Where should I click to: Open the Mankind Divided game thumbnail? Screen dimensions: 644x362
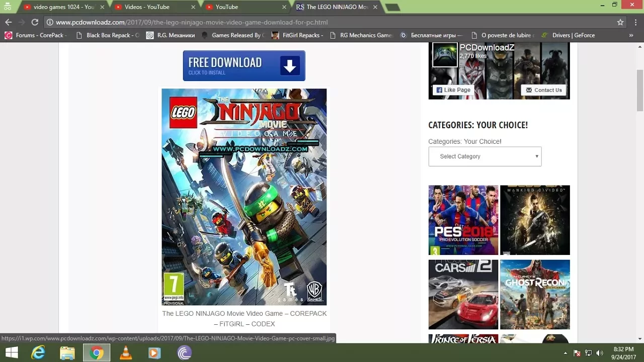tap(535, 220)
